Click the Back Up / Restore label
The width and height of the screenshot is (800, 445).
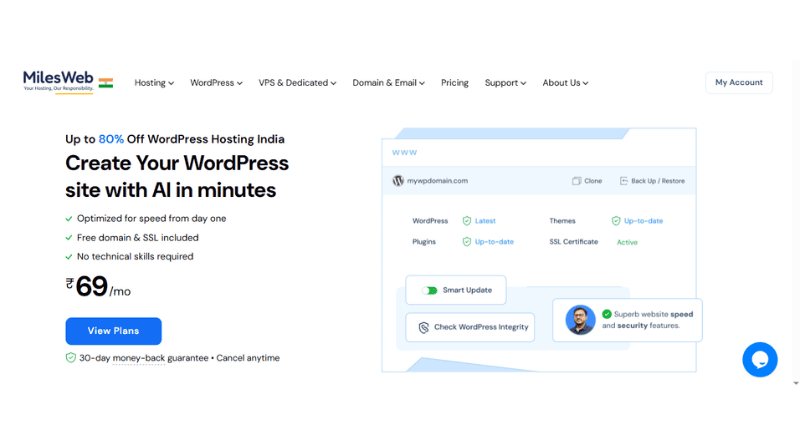[658, 181]
